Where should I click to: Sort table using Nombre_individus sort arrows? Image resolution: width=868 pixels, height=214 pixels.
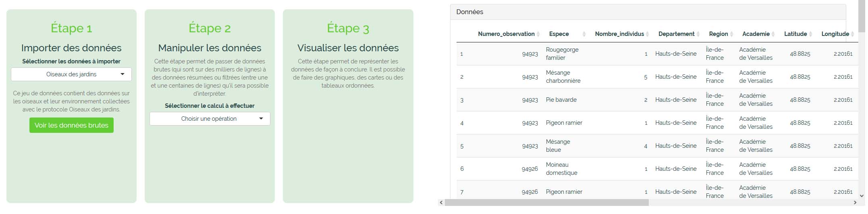coord(647,34)
